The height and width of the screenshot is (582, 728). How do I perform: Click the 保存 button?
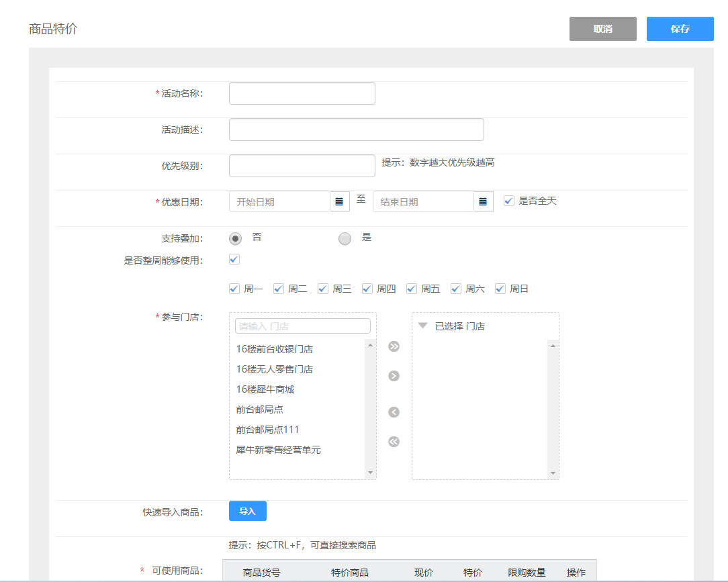click(x=680, y=29)
